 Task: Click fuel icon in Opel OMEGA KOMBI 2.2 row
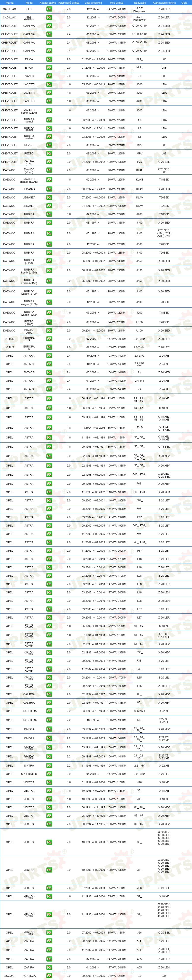click(49, 756)
